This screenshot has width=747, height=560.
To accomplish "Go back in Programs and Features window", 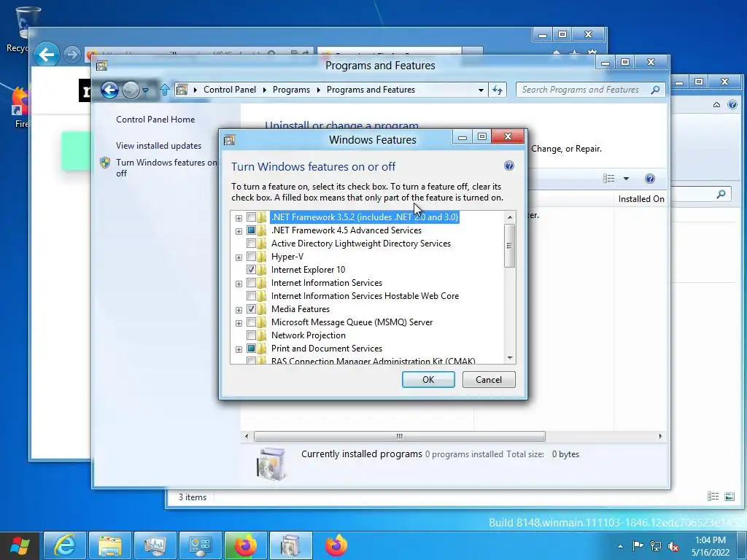I will tap(109, 90).
